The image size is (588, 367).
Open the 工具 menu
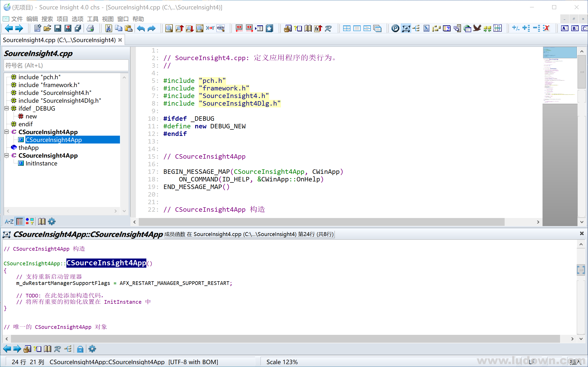click(93, 19)
